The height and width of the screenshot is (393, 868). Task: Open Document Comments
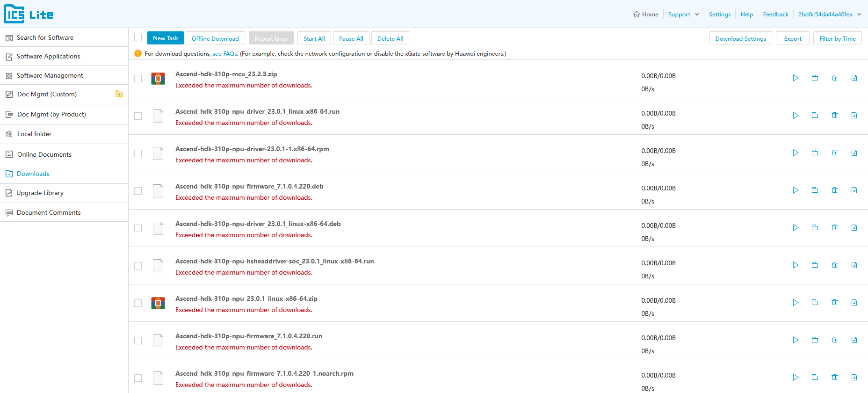click(x=64, y=212)
